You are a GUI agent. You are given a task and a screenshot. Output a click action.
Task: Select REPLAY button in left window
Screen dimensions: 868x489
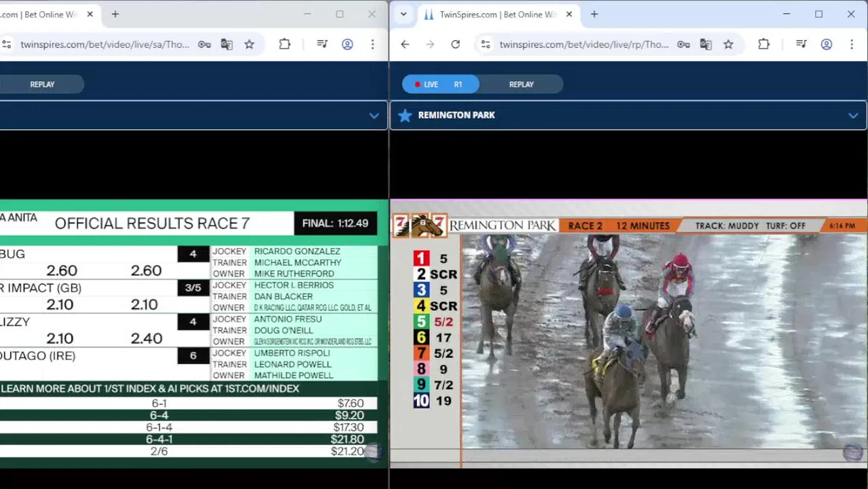42,84
